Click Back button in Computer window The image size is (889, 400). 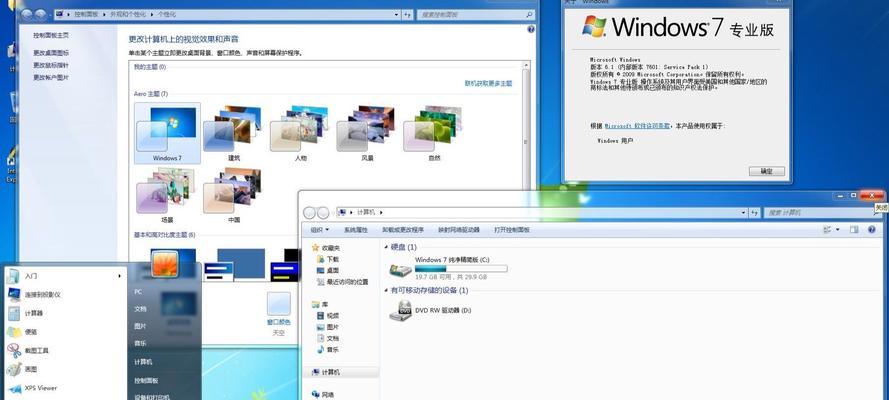[x=310, y=212]
